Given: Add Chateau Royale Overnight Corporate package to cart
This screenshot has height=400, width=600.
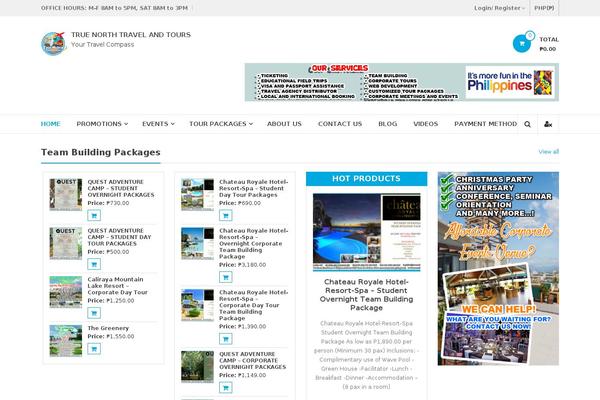Looking at the screenshot, I should pyautogui.click(x=226, y=277).
